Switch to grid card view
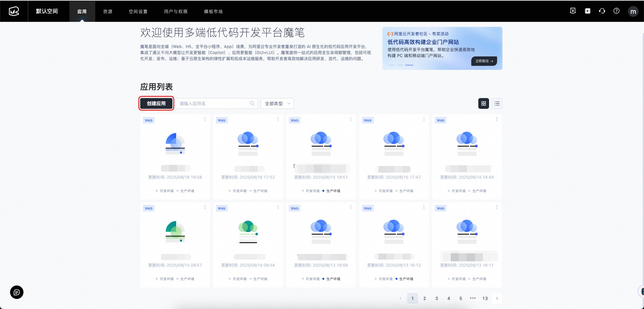The image size is (644, 309). tap(484, 103)
